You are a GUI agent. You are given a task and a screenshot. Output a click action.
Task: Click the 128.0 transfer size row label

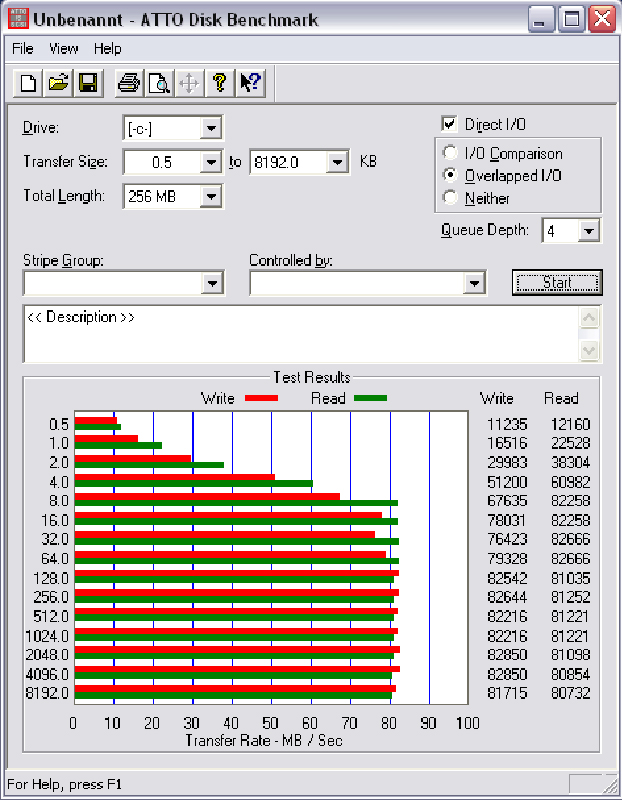click(51, 578)
